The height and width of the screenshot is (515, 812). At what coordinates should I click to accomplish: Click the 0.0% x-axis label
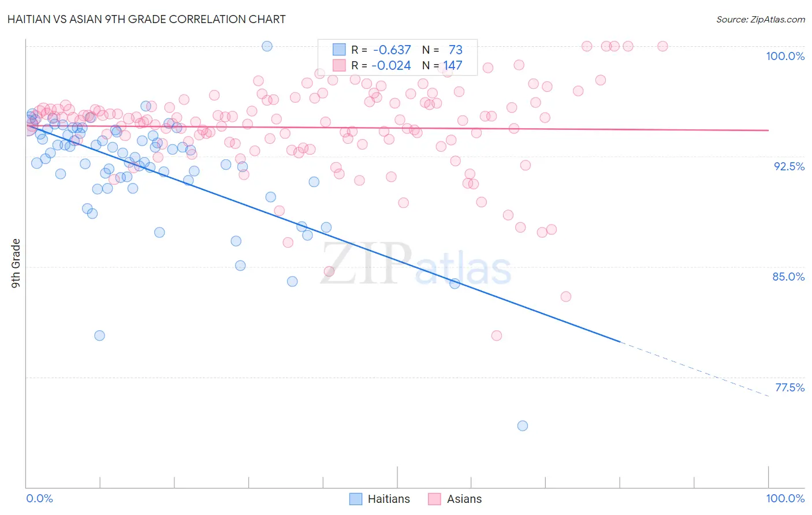pyautogui.click(x=39, y=498)
